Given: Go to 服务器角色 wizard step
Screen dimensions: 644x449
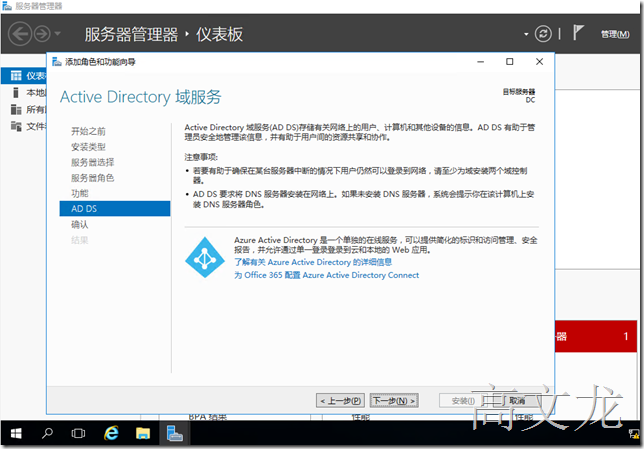Looking at the screenshot, I should tap(92, 178).
